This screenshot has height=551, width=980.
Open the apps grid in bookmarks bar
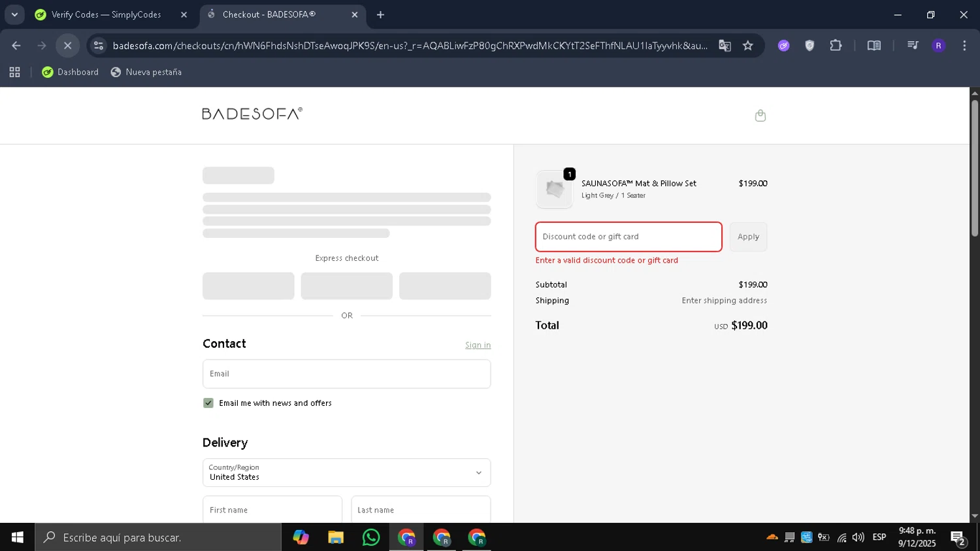pyautogui.click(x=14, y=72)
